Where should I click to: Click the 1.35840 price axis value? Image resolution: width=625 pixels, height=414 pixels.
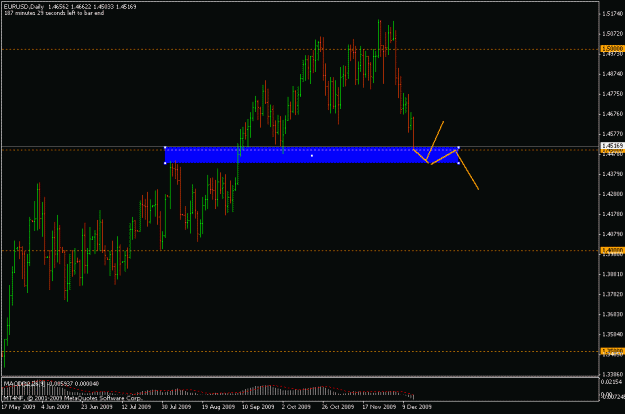[x=613, y=334]
